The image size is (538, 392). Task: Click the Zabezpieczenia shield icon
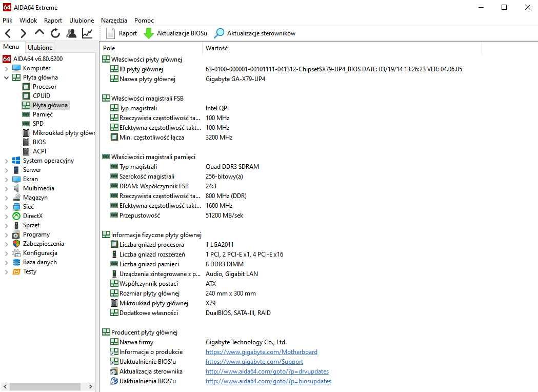click(16, 244)
